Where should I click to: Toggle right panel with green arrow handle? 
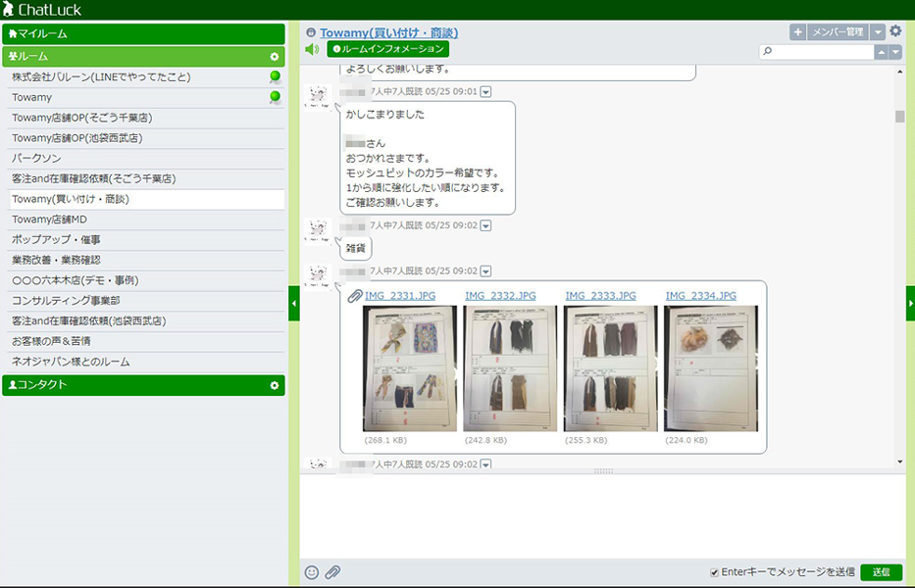[909, 304]
